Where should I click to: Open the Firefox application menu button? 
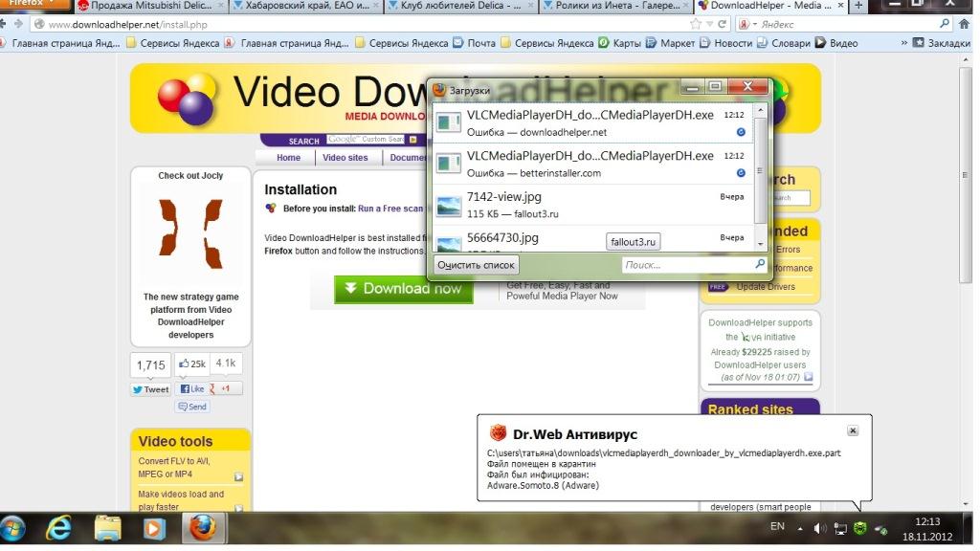coord(34,5)
